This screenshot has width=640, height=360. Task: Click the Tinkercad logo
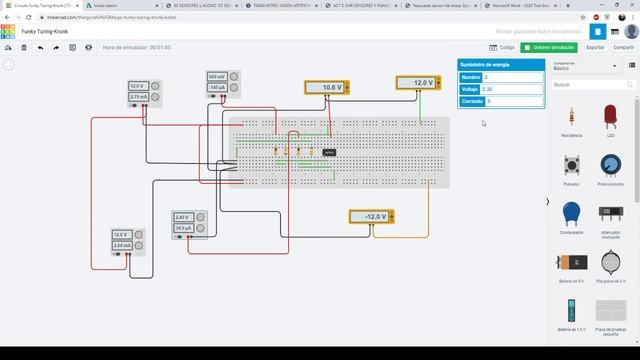[8, 31]
